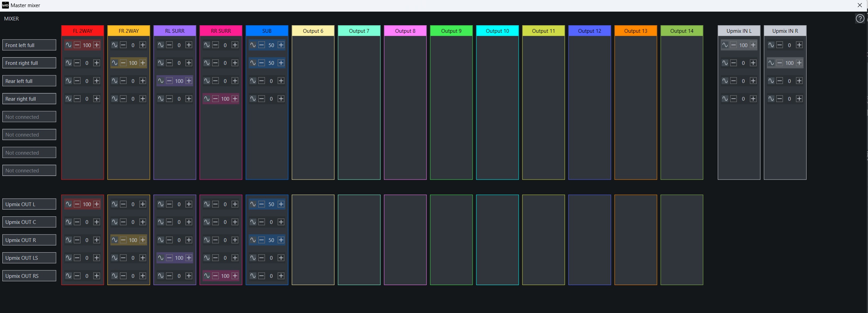Invert phase for Front left full in SUB

tap(253, 45)
